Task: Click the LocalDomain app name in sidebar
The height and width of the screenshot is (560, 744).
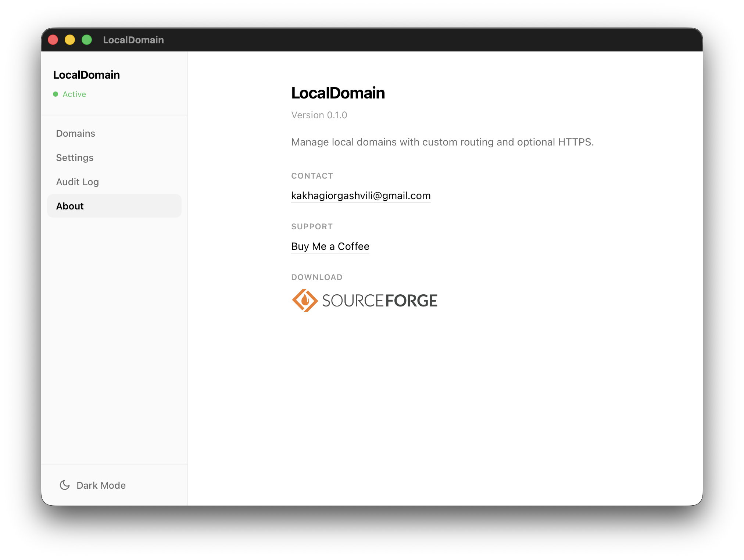Action: pyautogui.click(x=87, y=75)
